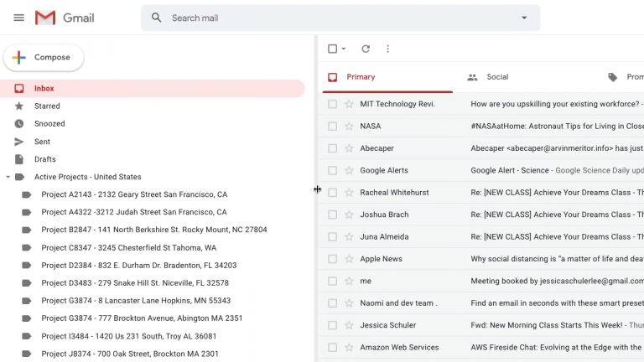Check the Abecaper email checkbox
The width and height of the screenshot is (644, 362).
333,148
